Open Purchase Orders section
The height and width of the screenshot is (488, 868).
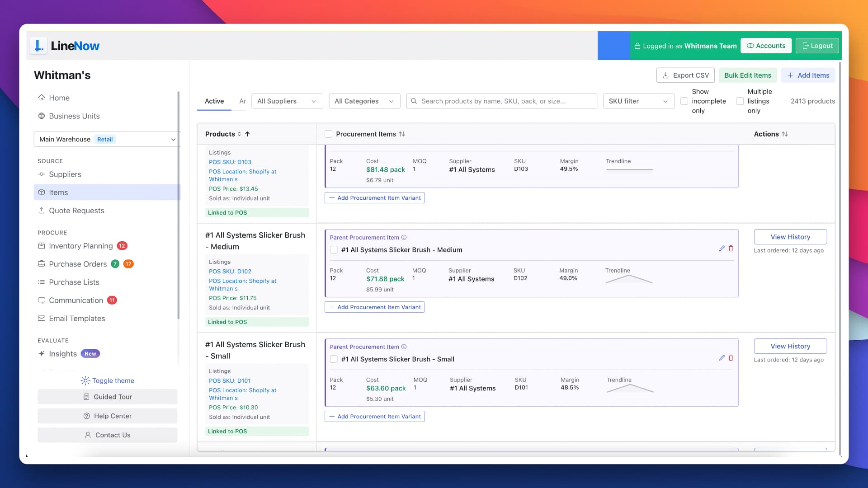tap(78, 264)
